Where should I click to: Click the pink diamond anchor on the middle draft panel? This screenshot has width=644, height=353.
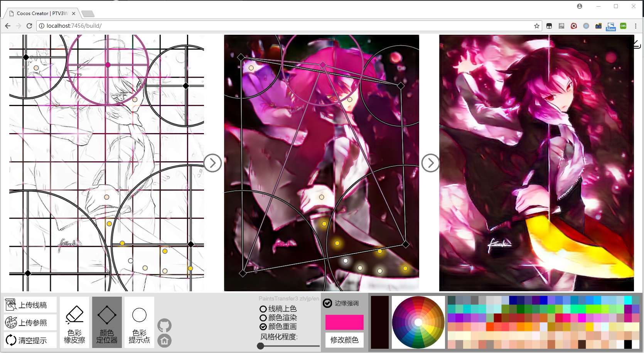click(323, 65)
